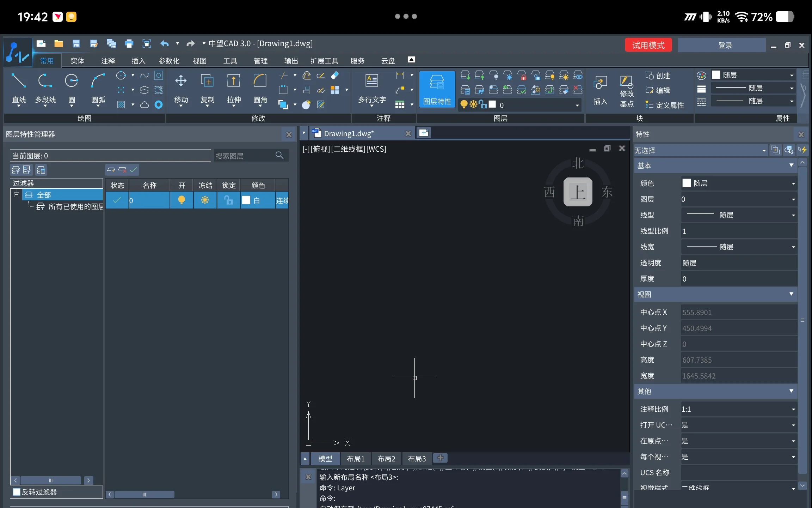Click the 线型比例 value field

click(739, 231)
